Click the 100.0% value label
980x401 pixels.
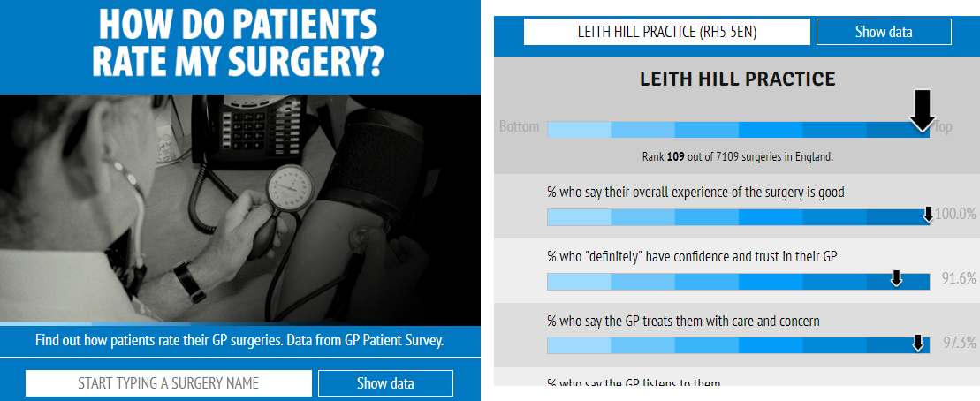[955, 215]
